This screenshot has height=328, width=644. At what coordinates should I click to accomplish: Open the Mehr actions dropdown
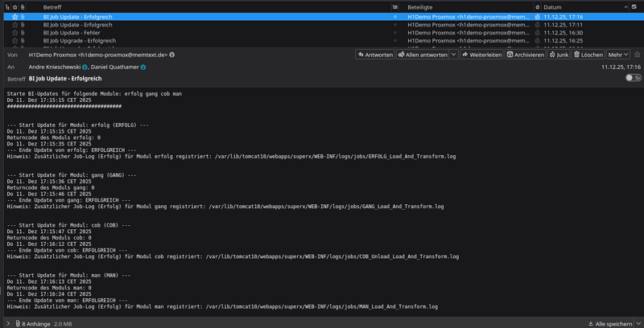tap(618, 55)
